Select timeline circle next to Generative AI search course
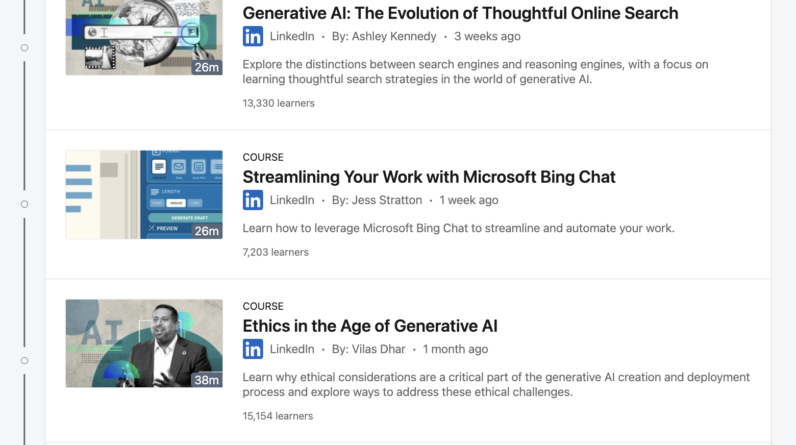The image size is (796, 445). pyautogui.click(x=24, y=48)
